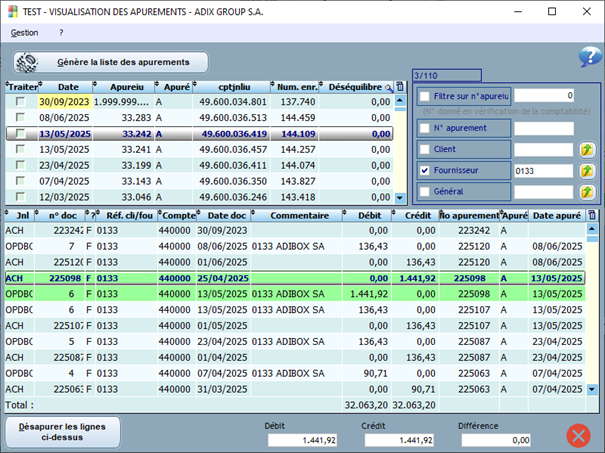Image resolution: width=605 pixels, height=453 pixels.
Task: Tick Traiter checkbox for 07/04/2025 row
Action: [x=20, y=181]
